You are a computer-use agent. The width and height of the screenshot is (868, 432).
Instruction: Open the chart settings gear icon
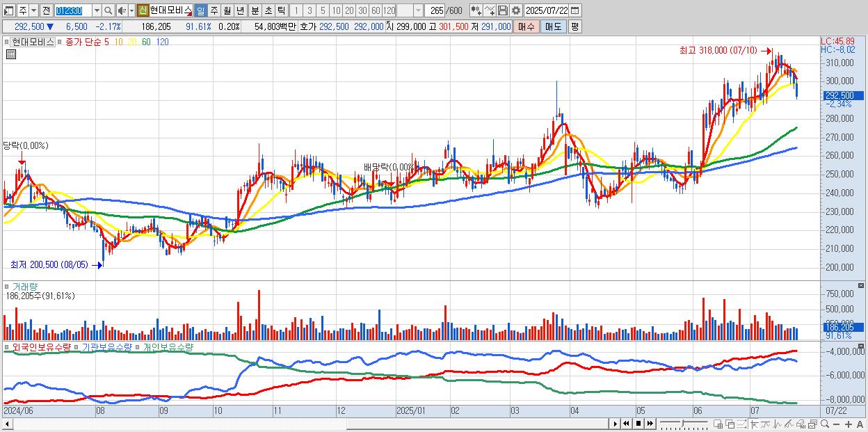(x=515, y=10)
